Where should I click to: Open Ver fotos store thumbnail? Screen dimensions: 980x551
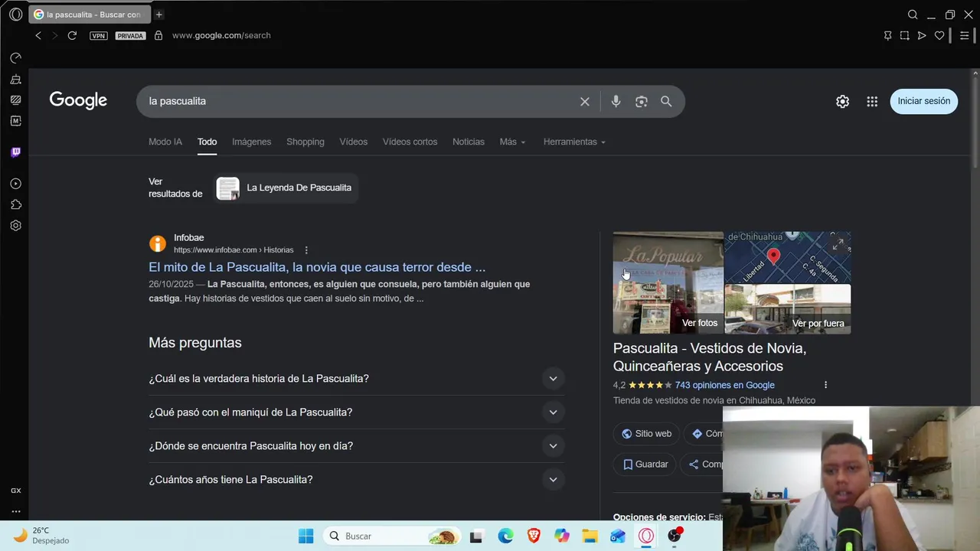coord(668,282)
